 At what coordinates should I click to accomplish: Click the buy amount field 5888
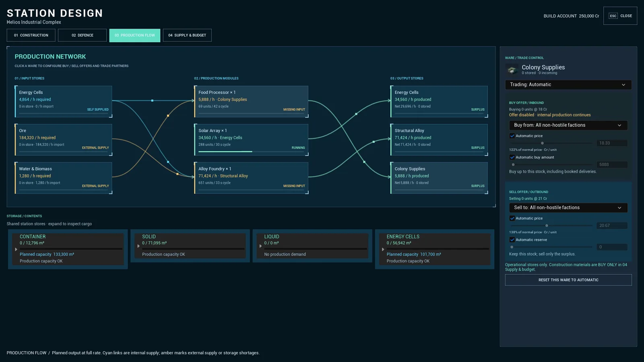tap(612, 165)
